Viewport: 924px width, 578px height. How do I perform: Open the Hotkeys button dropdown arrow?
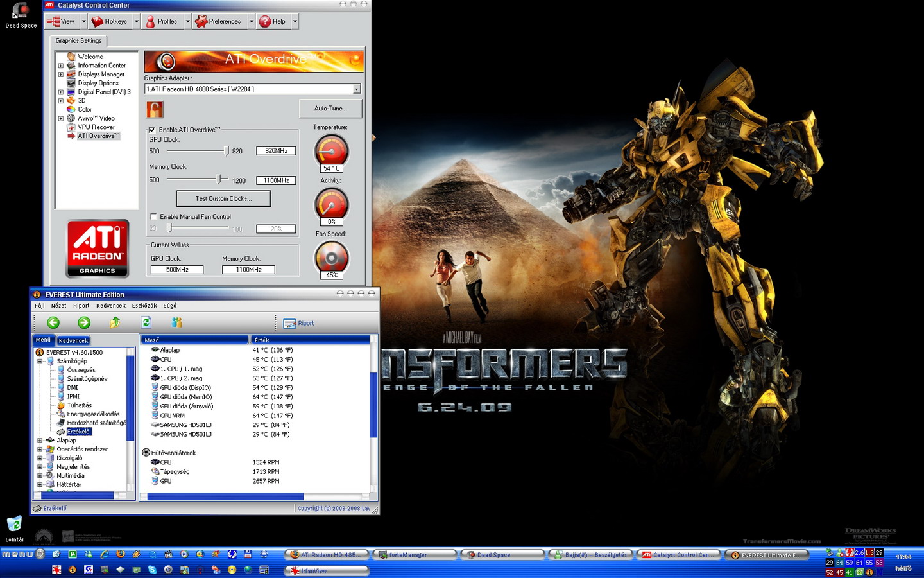(136, 21)
